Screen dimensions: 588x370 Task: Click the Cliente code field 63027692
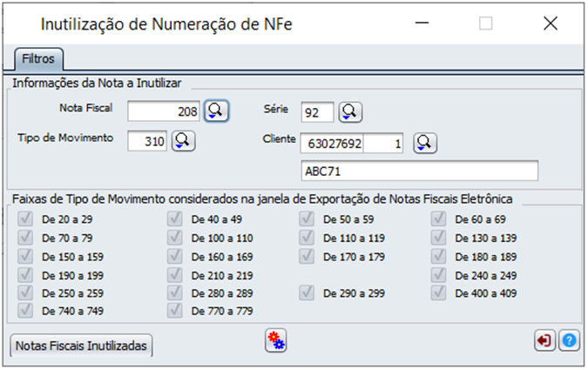point(333,143)
